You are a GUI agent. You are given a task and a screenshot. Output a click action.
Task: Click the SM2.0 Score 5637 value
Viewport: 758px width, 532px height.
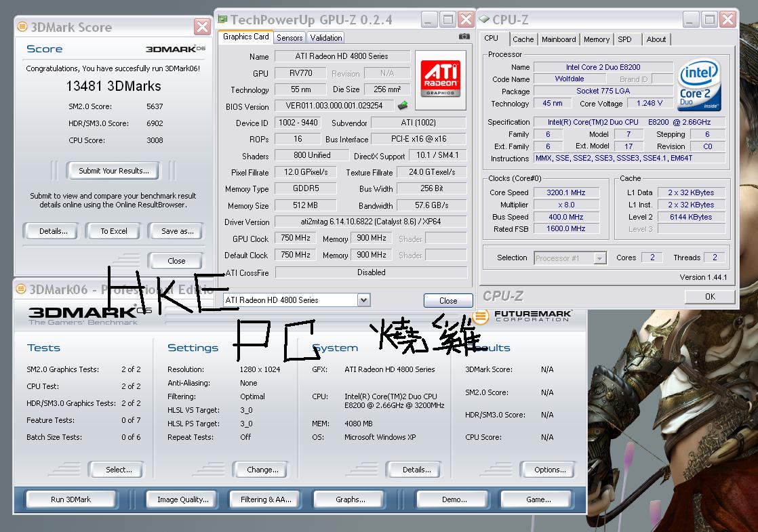tap(155, 106)
